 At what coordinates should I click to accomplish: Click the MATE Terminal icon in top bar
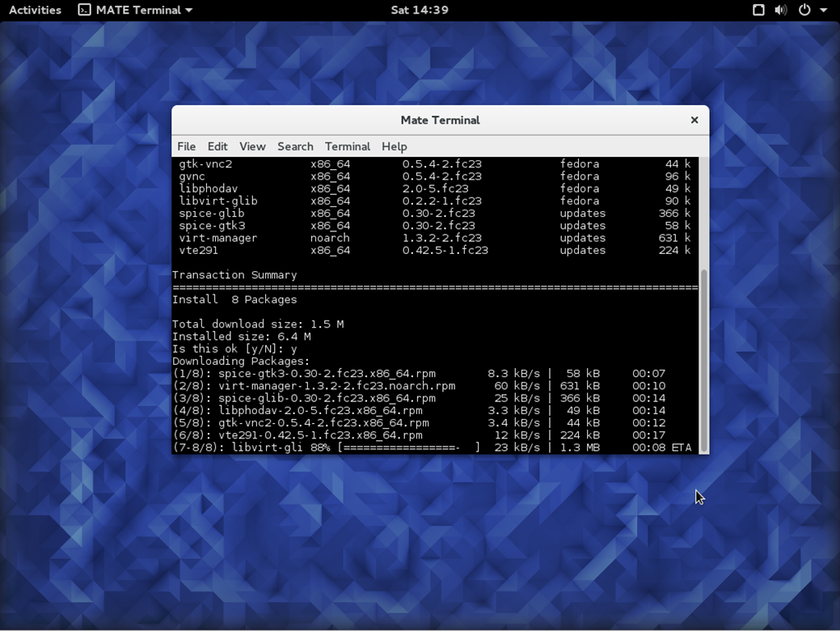coord(84,10)
